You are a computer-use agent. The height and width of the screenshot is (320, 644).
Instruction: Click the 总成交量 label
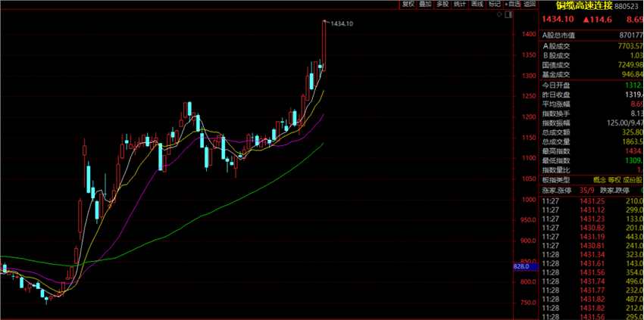pos(557,142)
